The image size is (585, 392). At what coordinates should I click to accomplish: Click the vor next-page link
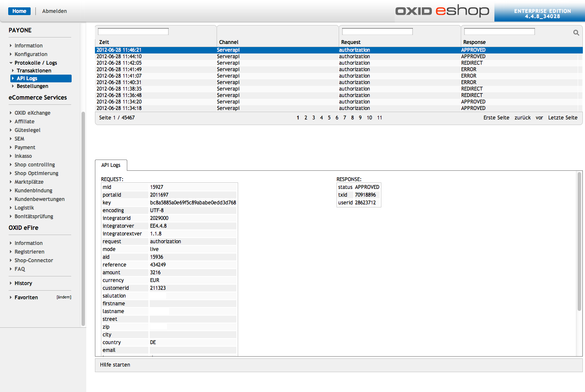click(539, 118)
